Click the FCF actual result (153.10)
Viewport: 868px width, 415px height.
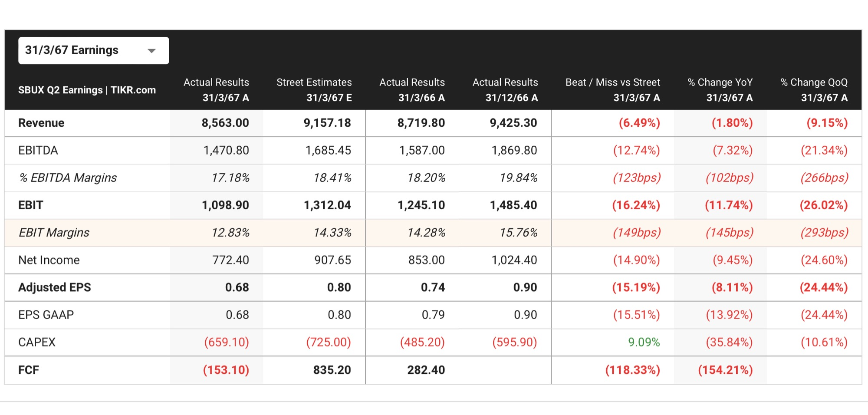click(226, 370)
